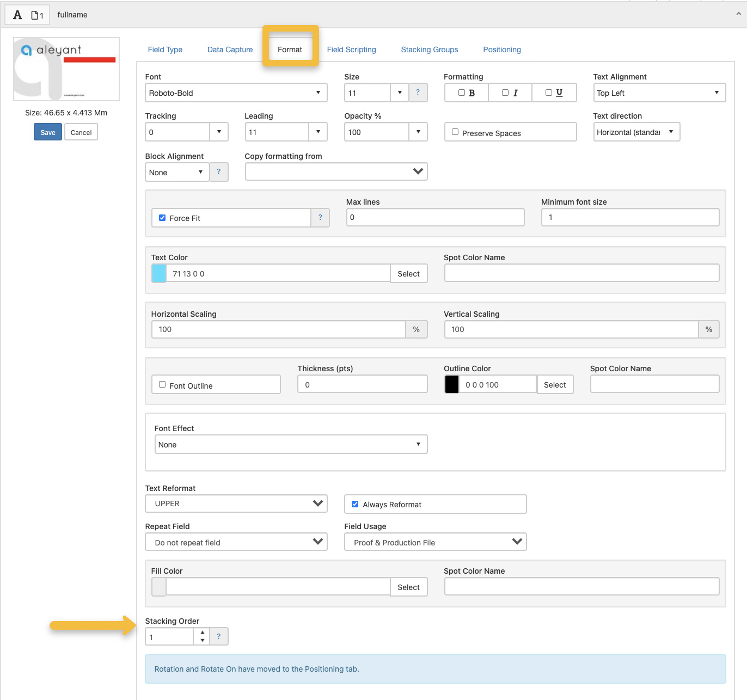Screen dimensions: 747x700
Task: Open the Block Alignment help question mark
Action: coord(219,172)
